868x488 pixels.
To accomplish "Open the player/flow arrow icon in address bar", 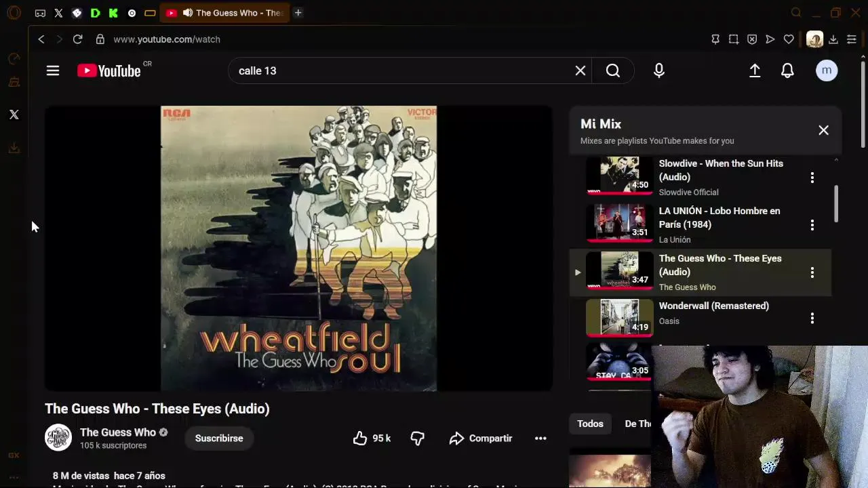I will point(770,39).
